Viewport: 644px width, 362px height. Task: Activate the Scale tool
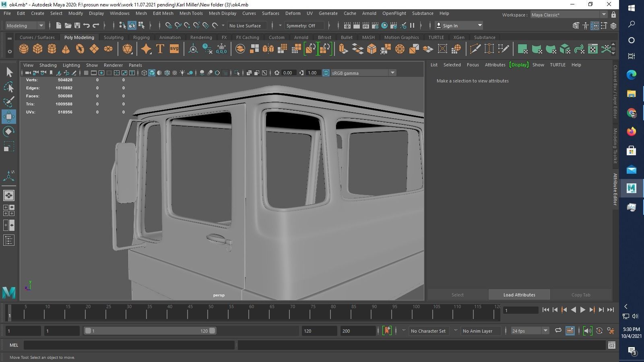point(9,146)
